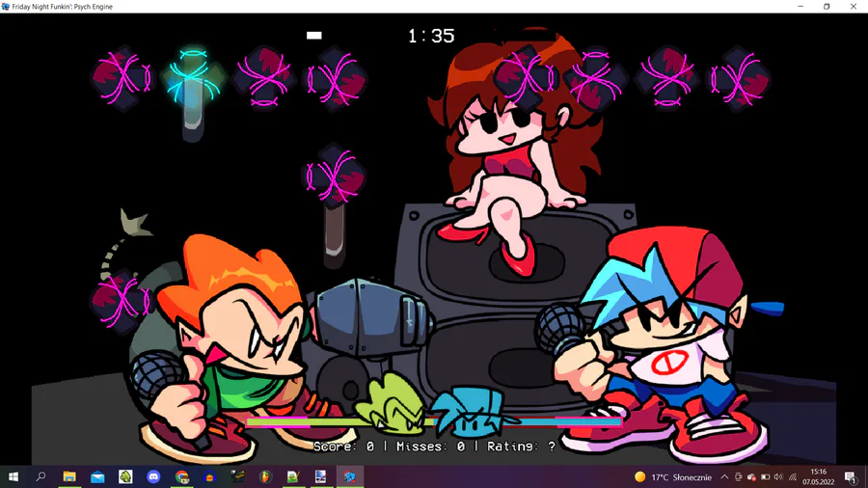The height and width of the screenshot is (488, 868).
Task: Click the last opponent receptor in the top row
Action: [x=336, y=78]
